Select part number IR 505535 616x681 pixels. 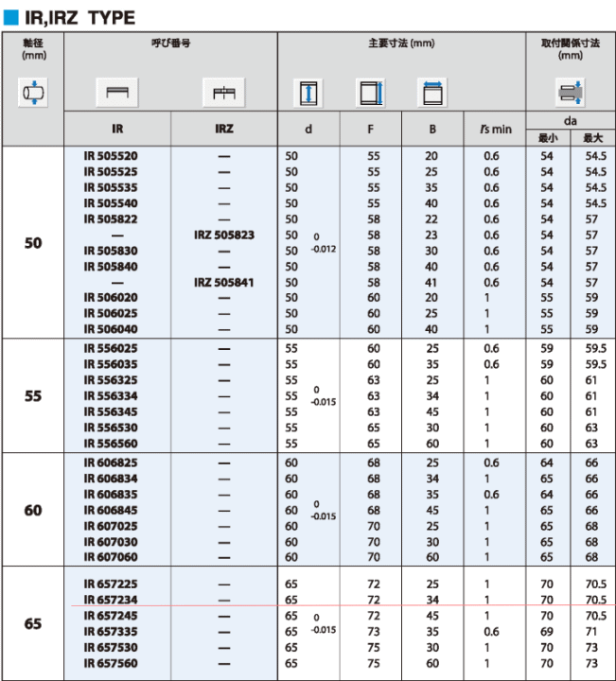click(x=111, y=187)
